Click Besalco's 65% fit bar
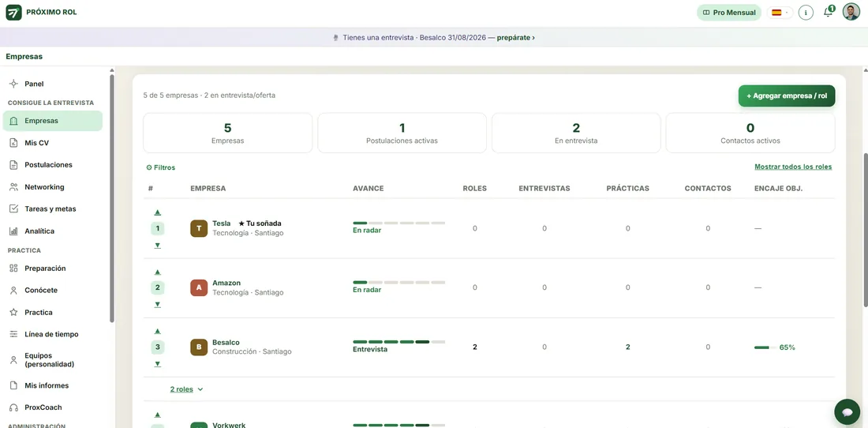Image resolution: width=868 pixels, height=428 pixels. (x=764, y=347)
